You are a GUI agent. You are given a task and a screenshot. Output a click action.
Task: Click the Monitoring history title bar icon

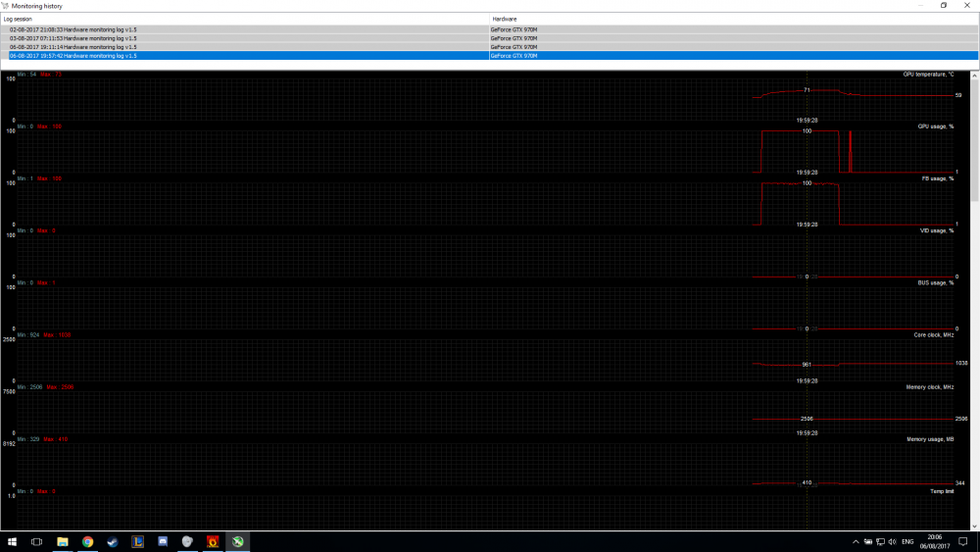5,6
